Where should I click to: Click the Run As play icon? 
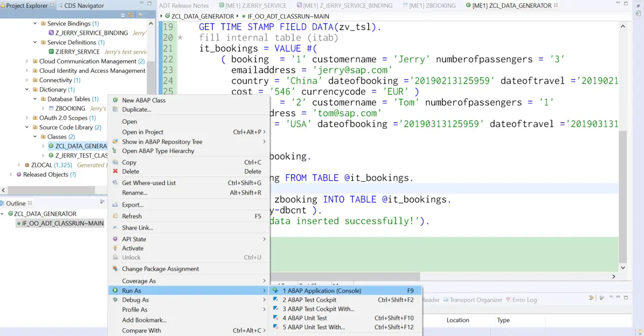(115, 291)
